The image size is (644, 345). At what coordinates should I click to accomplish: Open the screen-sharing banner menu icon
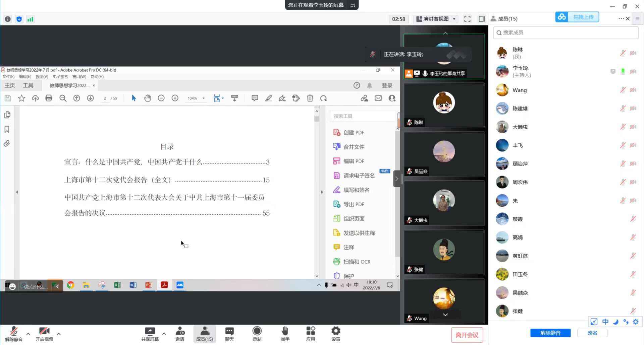(353, 5)
